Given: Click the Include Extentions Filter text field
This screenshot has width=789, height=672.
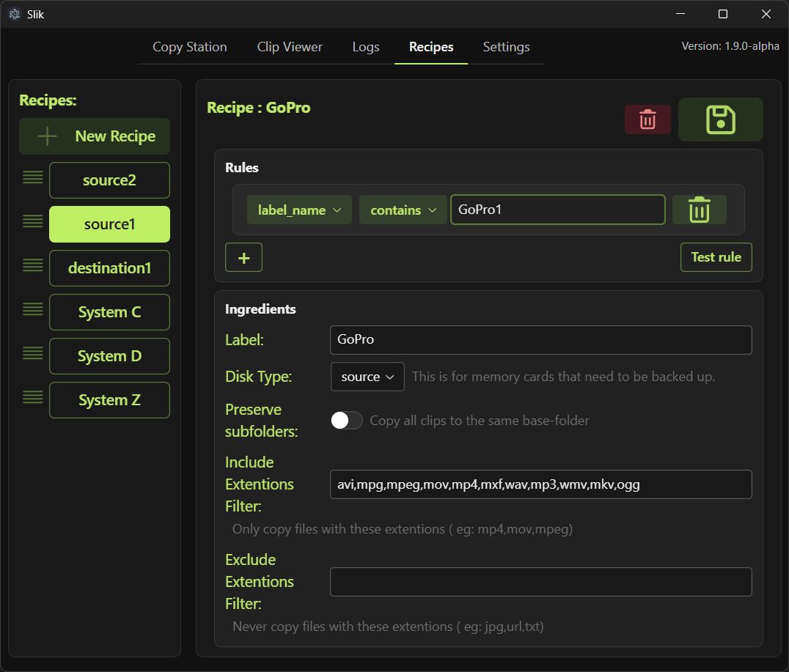Looking at the screenshot, I should click(x=540, y=484).
